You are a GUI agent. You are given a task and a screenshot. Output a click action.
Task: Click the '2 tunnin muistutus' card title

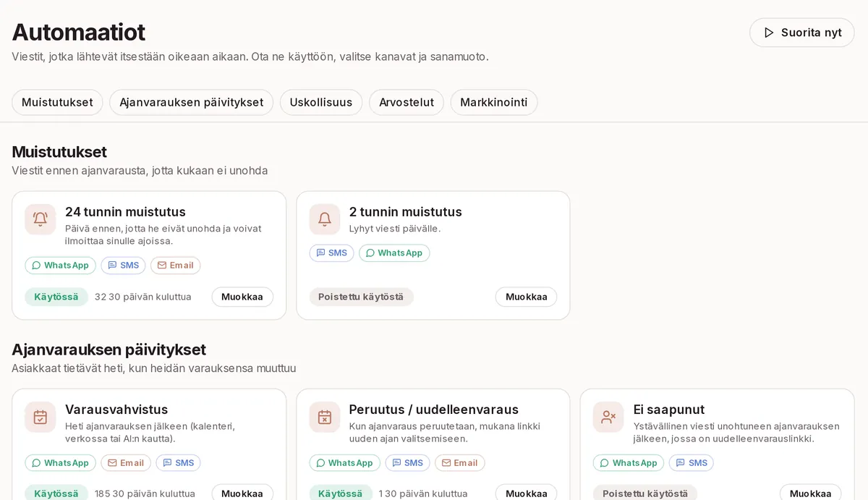tap(405, 212)
